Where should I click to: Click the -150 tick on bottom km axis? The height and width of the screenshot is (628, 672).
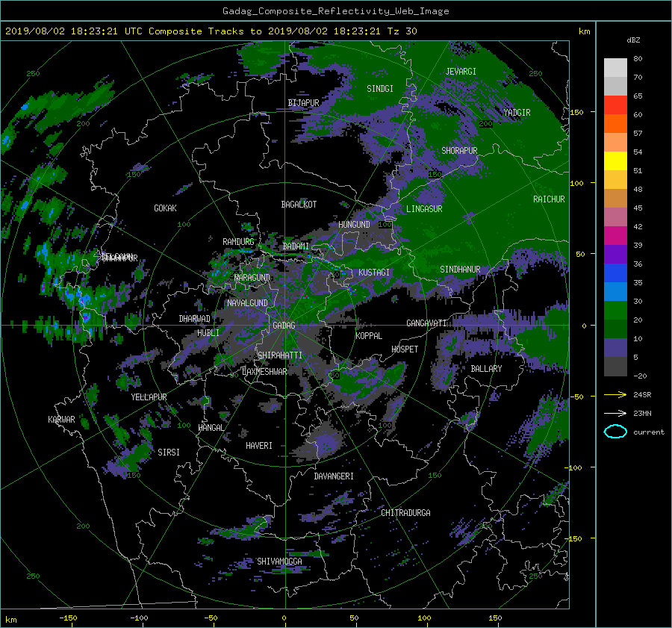click(x=68, y=618)
